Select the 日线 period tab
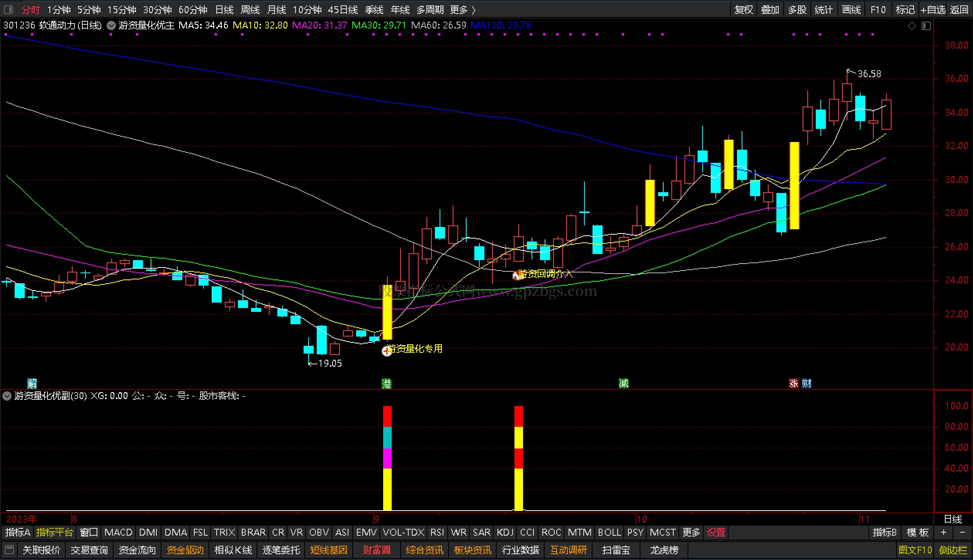This screenshot has height=560, width=973. [x=224, y=10]
